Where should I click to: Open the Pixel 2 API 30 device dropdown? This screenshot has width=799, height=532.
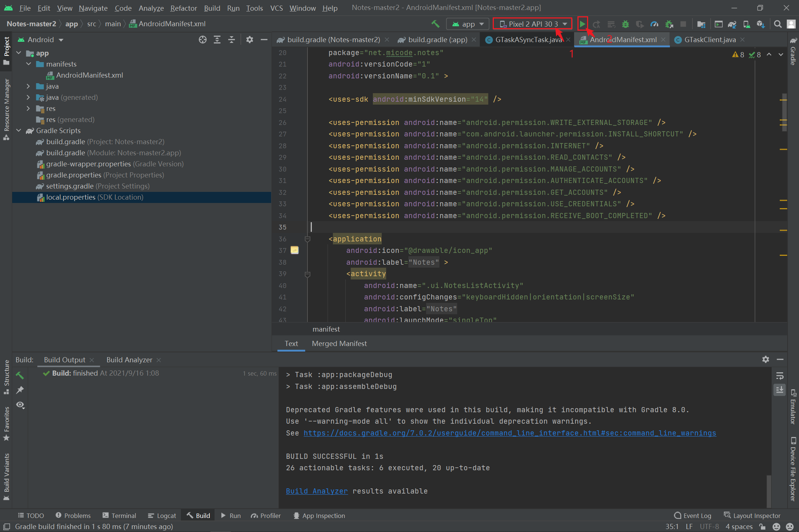click(x=533, y=24)
